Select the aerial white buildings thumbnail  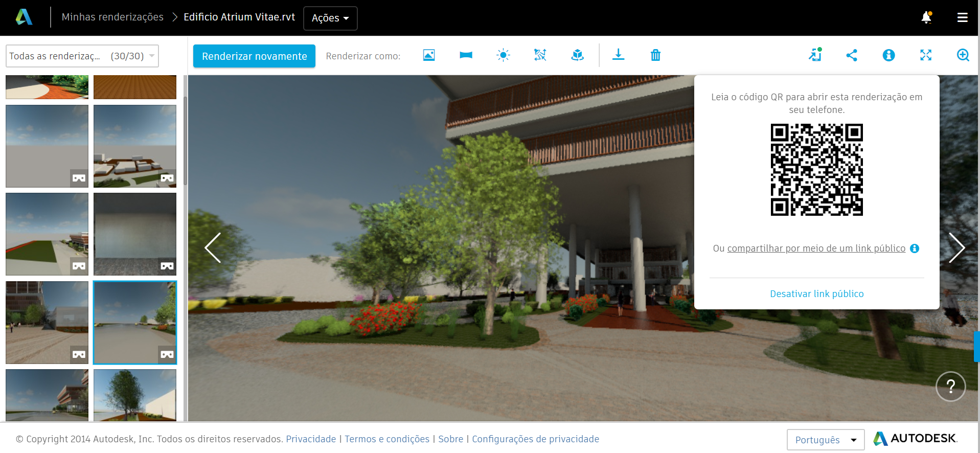135,146
